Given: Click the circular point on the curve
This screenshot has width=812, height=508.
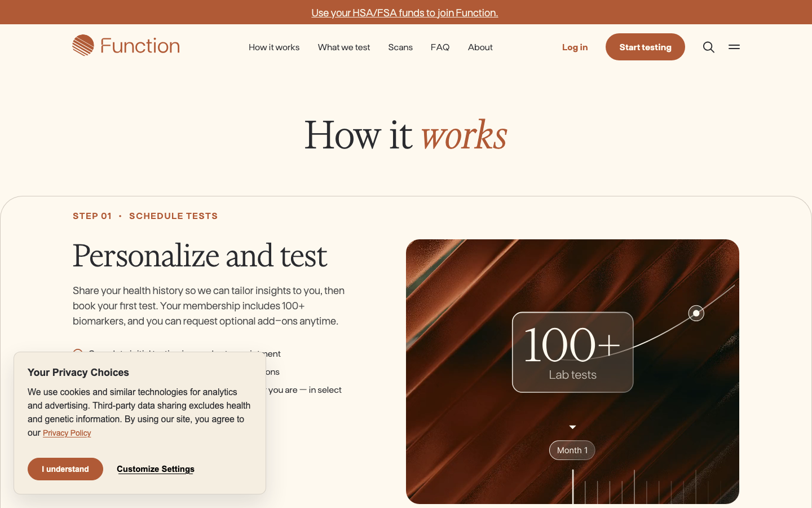Looking at the screenshot, I should 696,313.
